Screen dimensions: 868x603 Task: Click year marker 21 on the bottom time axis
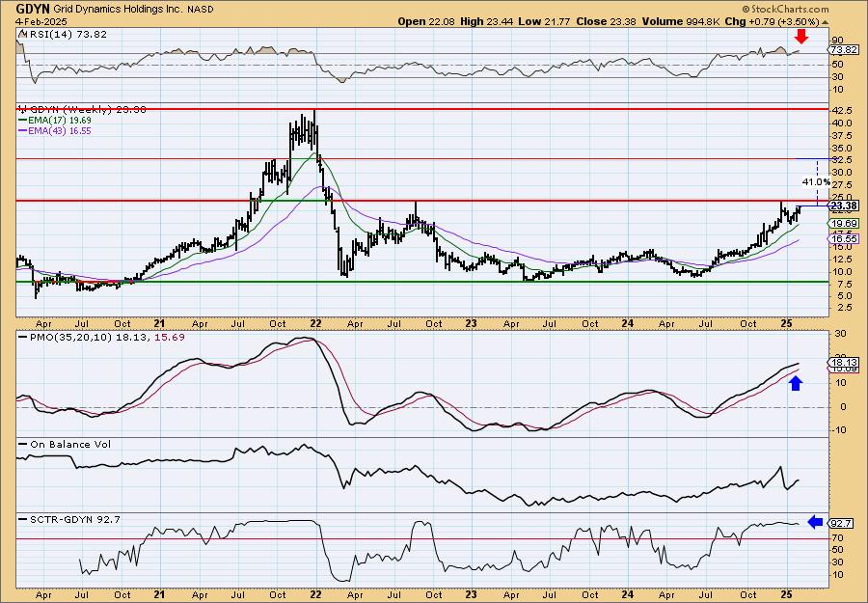159,594
